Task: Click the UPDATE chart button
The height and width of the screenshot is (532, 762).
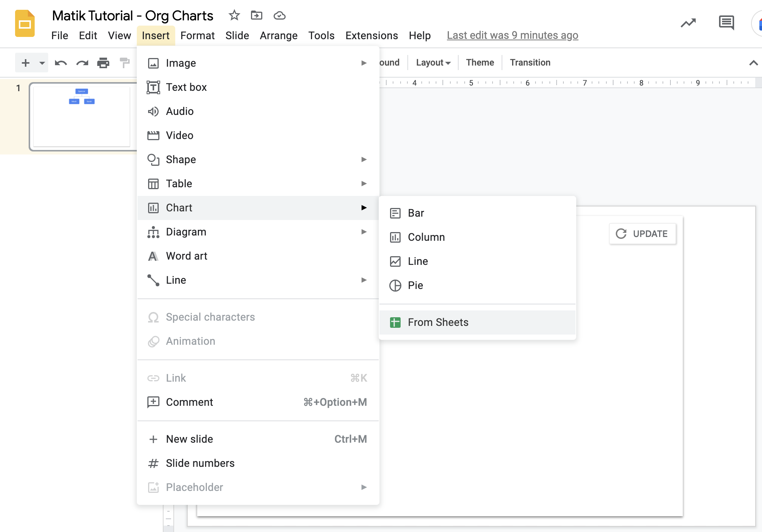Action: click(643, 234)
